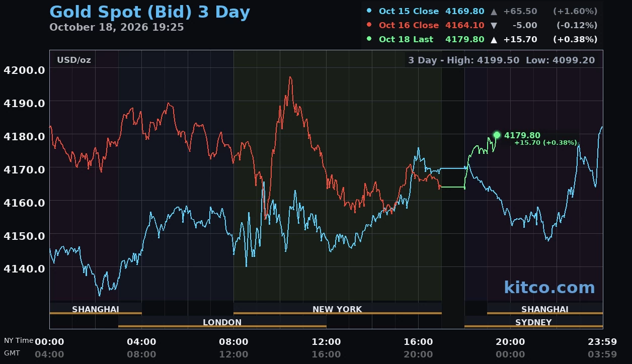Screen dimensions: 632x364
Task: Click the 'USD/oz' unit label
Action: click(x=73, y=60)
